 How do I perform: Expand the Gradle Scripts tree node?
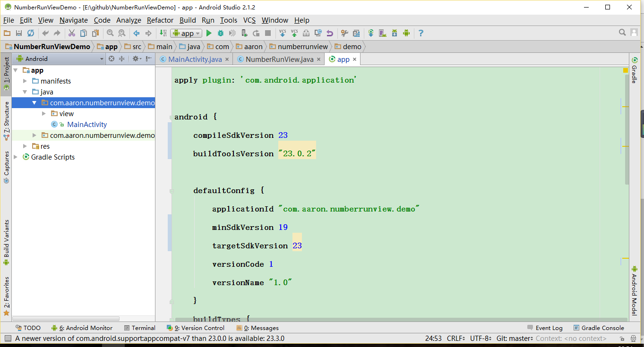tap(16, 157)
